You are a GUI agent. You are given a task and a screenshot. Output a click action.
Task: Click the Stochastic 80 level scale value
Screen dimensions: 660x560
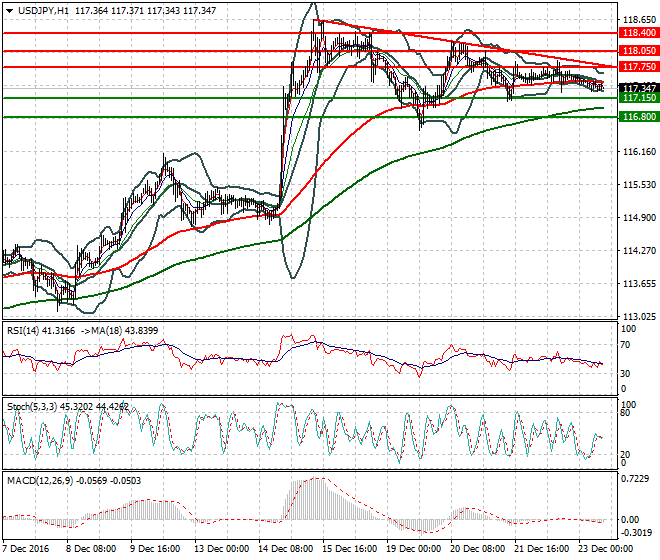(625, 413)
